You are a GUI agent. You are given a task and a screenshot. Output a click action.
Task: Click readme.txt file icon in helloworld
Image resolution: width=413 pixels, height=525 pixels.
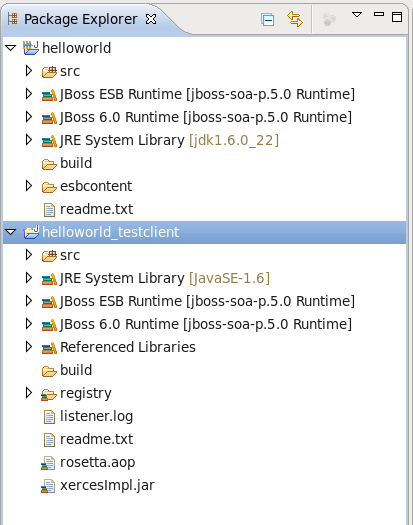click(x=49, y=210)
